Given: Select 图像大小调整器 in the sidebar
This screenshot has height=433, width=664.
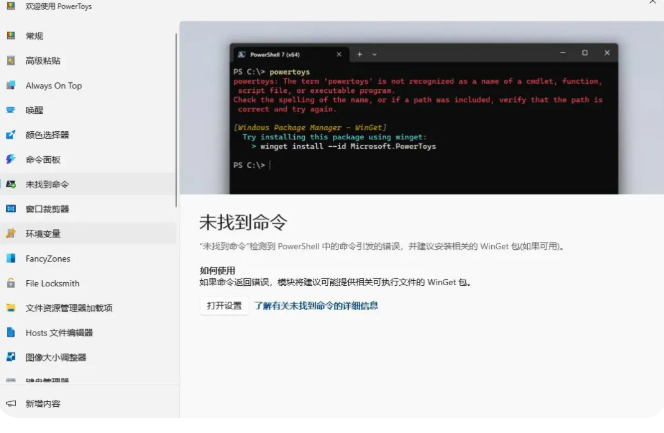Looking at the screenshot, I should click(88, 357).
